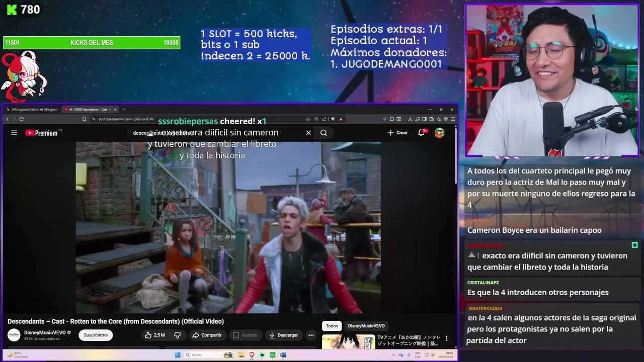Open the YouTube Crear menu
Screen dimensions: 644x362
(397, 133)
